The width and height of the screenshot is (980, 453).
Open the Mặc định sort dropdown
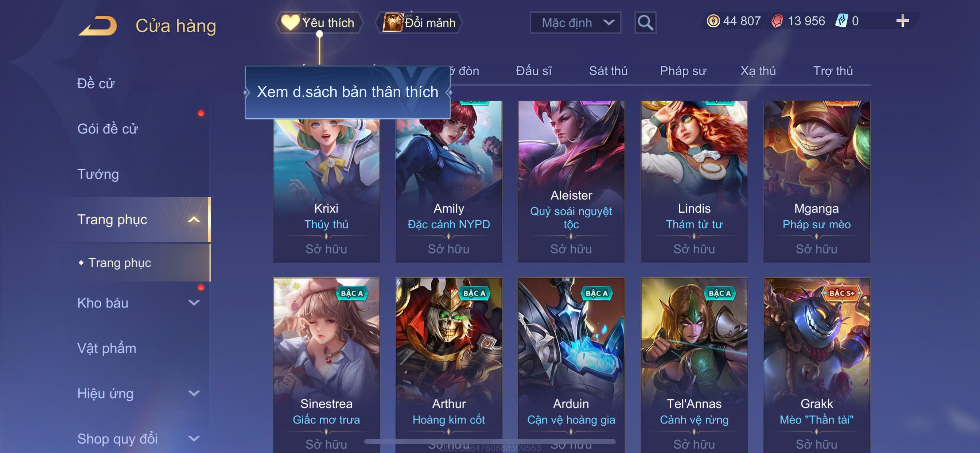(575, 23)
